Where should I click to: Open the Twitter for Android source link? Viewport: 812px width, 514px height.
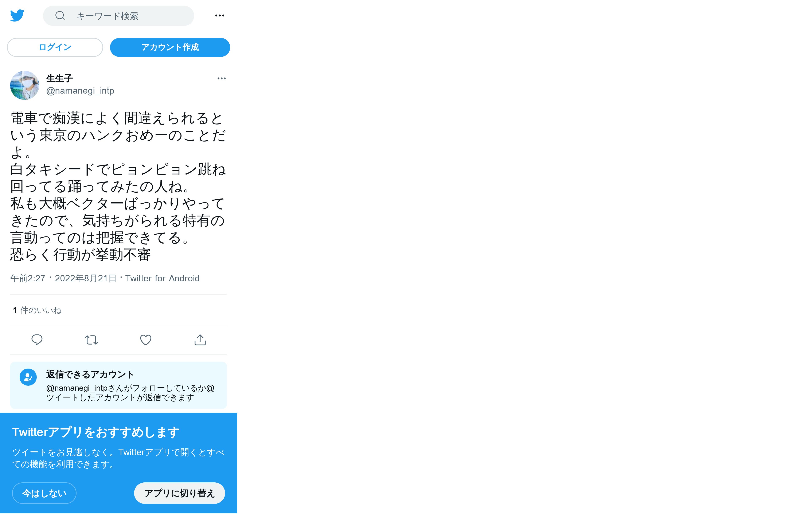coord(163,278)
